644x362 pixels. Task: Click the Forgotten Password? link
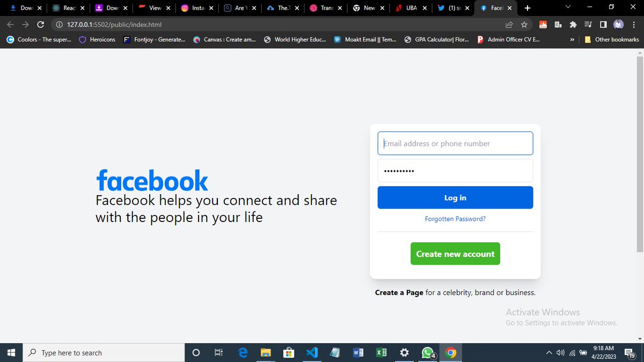pos(455,219)
